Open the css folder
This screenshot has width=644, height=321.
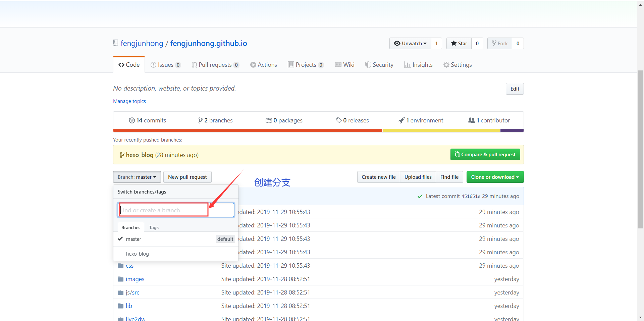point(129,266)
